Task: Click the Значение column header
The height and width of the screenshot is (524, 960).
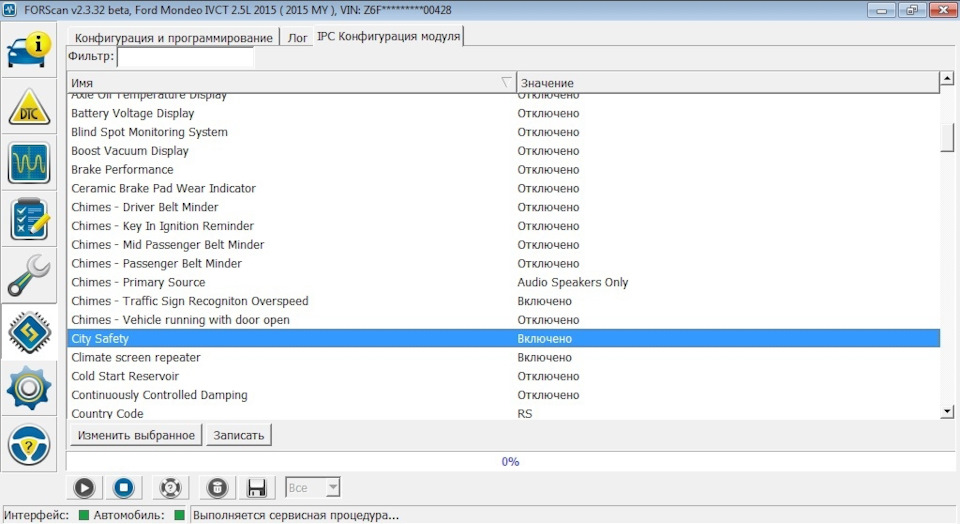Action: pos(727,83)
